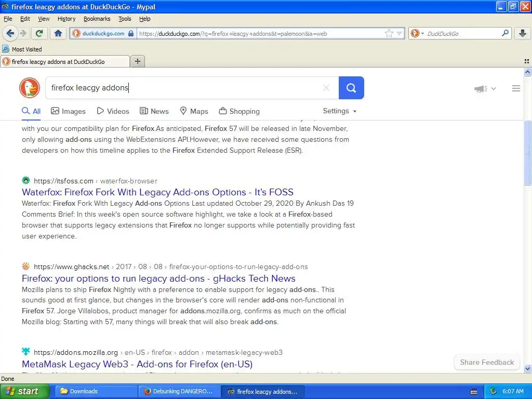The image size is (532, 399).
Task: Open the File menu
Action: (x=8, y=19)
